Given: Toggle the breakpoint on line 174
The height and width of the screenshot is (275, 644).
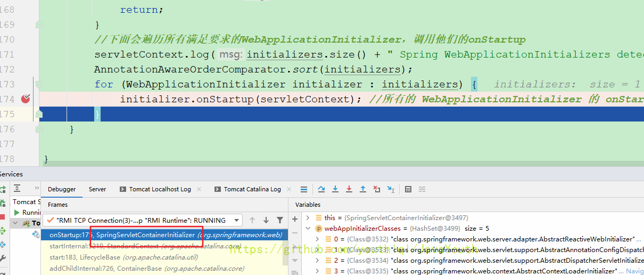Looking at the screenshot, I should click(x=25, y=99).
